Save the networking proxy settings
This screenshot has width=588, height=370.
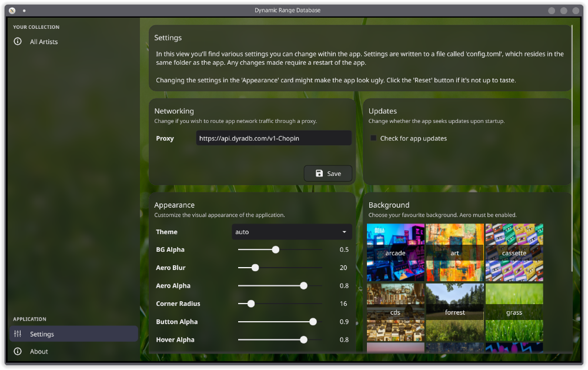328,174
